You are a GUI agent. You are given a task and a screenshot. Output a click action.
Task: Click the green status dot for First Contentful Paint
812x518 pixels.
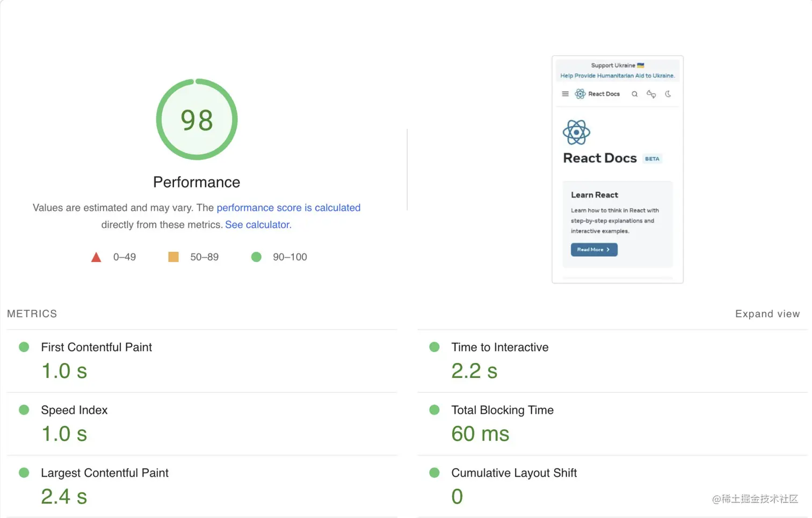click(x=24, y=347)
